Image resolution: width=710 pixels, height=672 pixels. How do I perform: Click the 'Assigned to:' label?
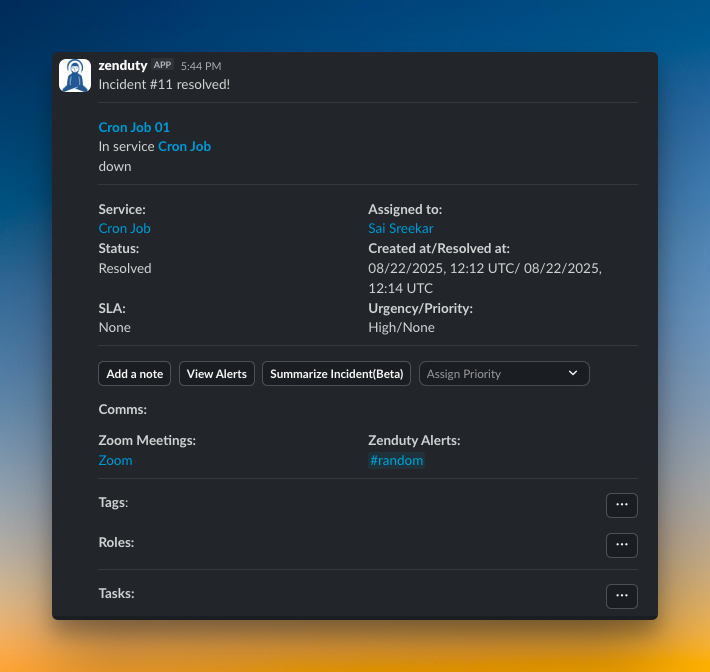click(x=405, y=209)
